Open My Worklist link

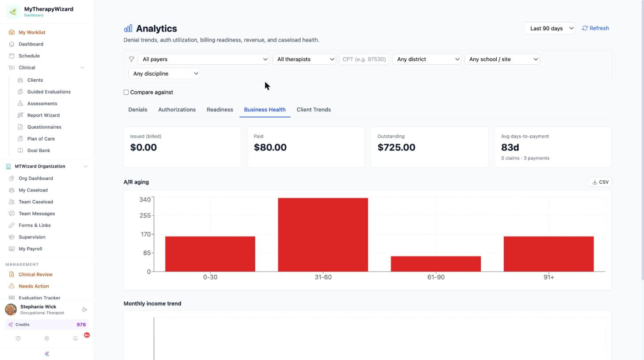coord(32,32)
